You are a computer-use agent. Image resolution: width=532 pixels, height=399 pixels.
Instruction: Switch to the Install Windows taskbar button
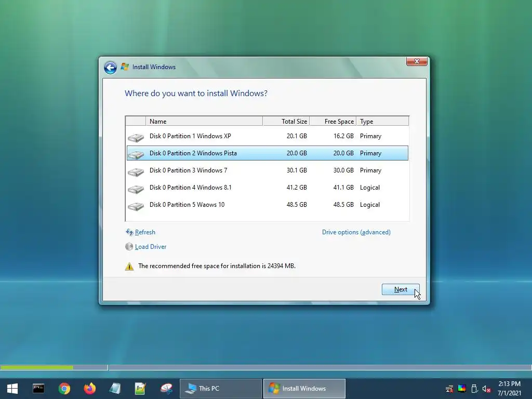coord(304,389)
